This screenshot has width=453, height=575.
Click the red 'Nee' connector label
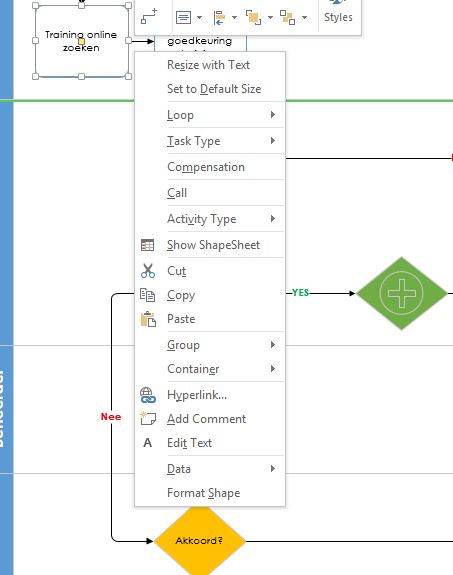pyautogui.click(x=111, y=417)
